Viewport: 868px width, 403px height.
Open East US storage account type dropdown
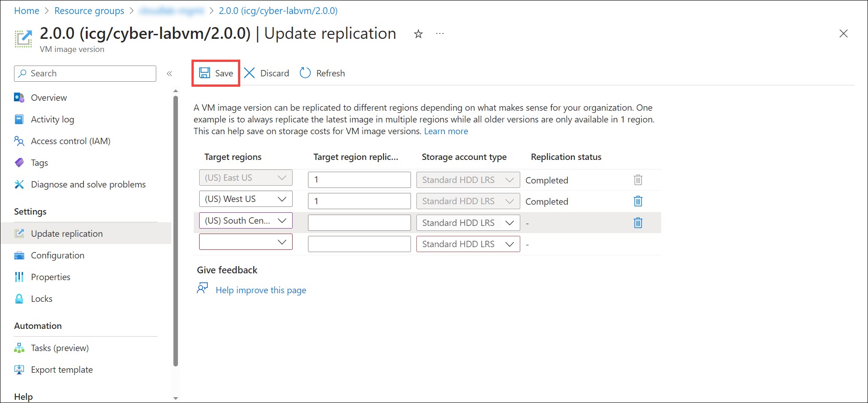tap(468, 180)
